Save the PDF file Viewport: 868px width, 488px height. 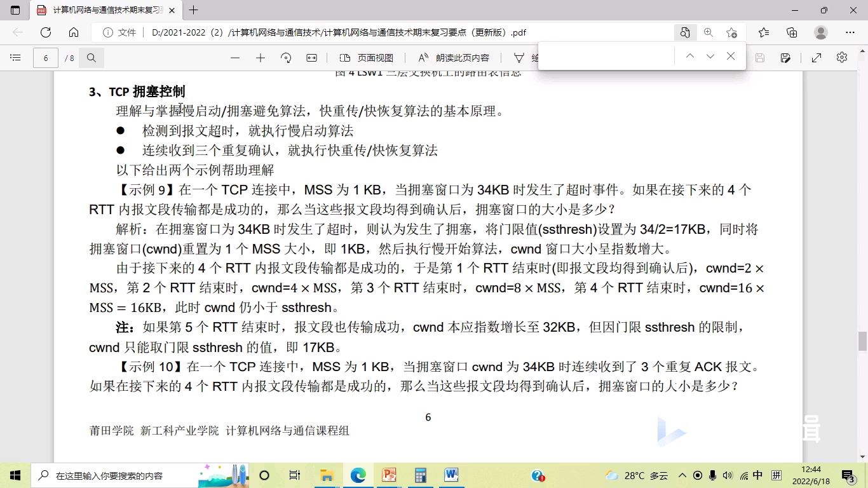click(x=760, y=58)
